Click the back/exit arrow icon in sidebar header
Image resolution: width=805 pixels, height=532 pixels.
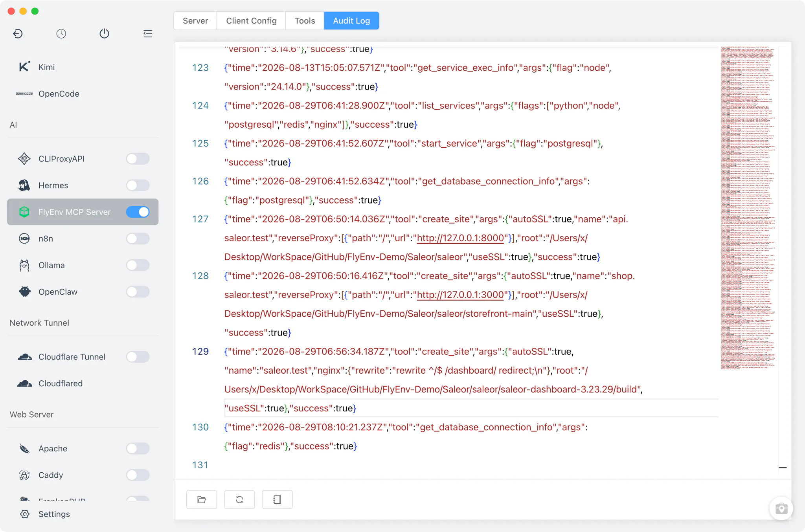18,34
